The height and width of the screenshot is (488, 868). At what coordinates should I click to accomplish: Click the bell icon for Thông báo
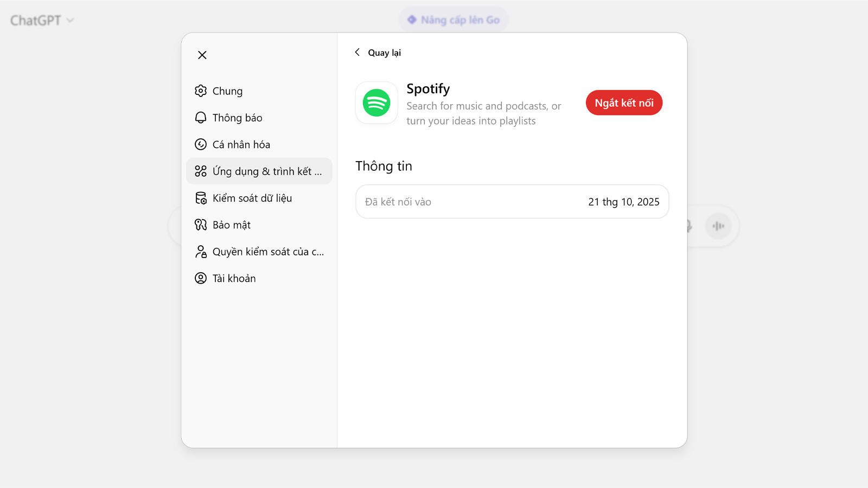click(x=201, y=118)
